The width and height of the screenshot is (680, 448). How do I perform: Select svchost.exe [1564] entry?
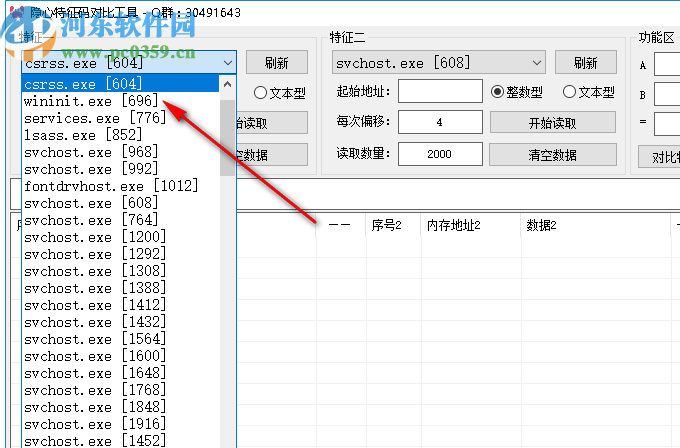pos(121,339)
